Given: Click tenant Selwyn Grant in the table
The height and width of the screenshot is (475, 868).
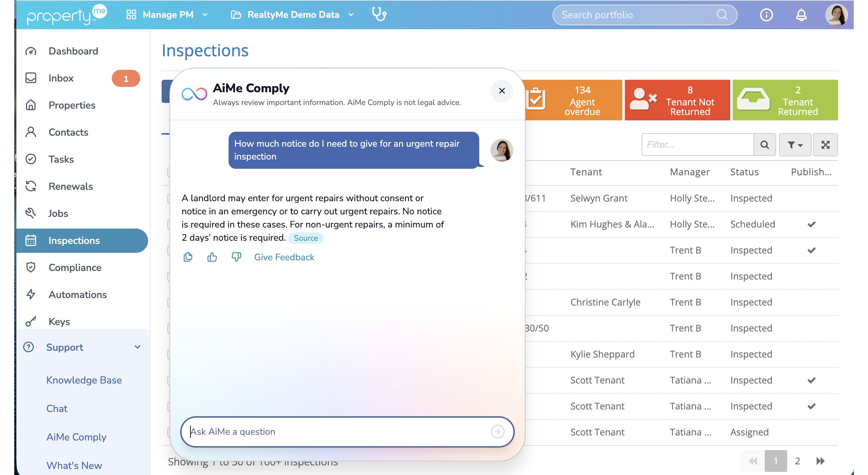Looking at the screenshot, I should (x=599, y=198).
